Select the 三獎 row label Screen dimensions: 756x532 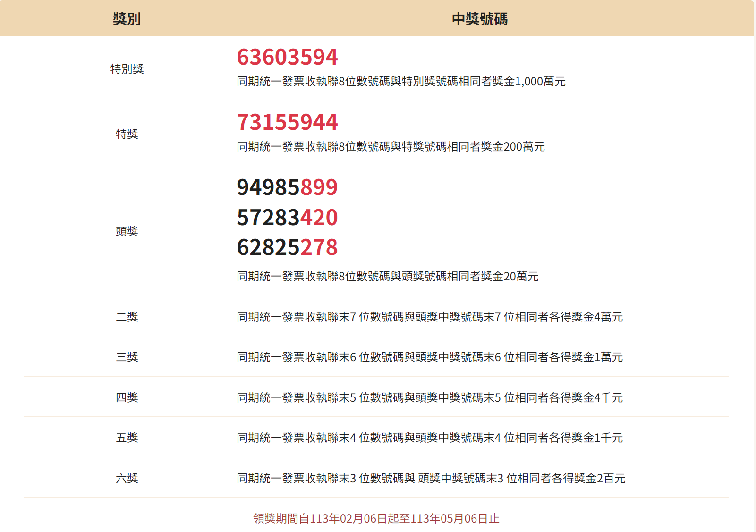[126, 357]
